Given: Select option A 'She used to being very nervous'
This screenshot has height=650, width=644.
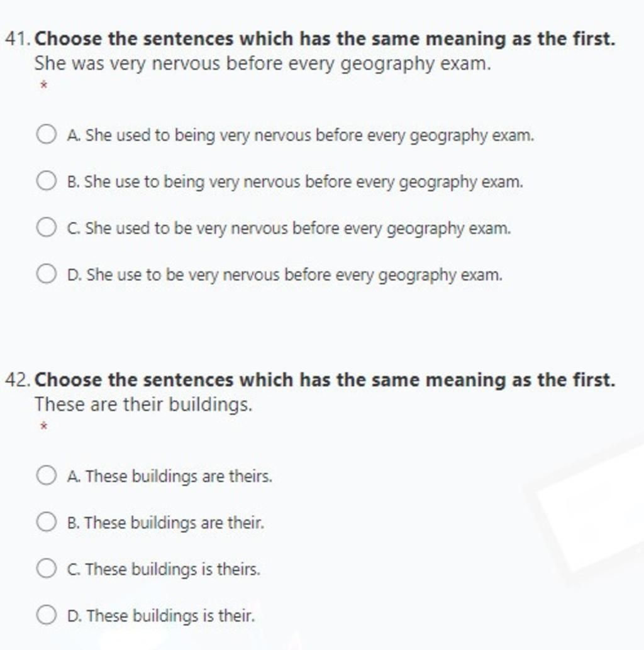Looking at the screenshot, I should tap(46, 135).
